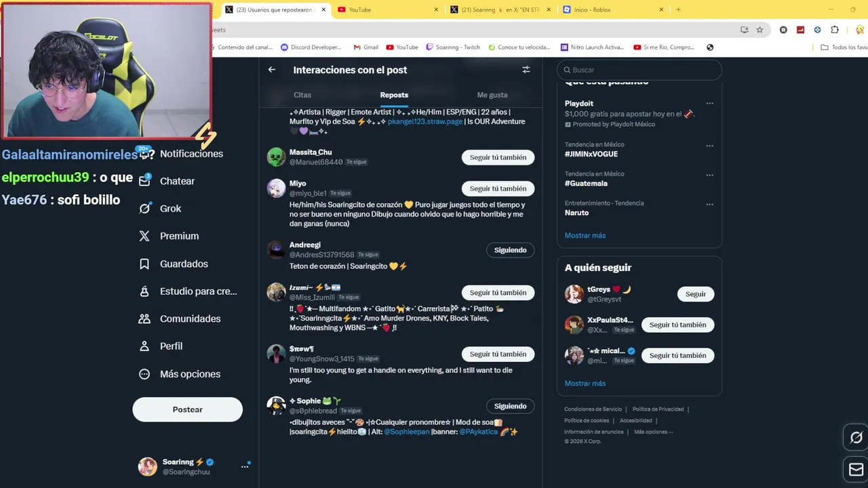Click the Postear button
This screenshot has height=488, width=868.
187,409
